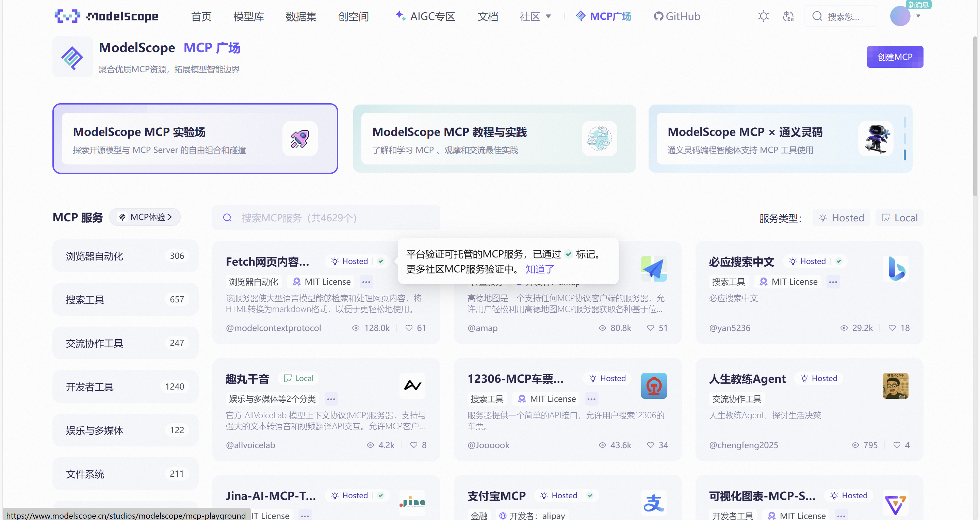Click the Bing logo on 必应搜索中文 card
This screenshot has width=980, height=520.
coord(896,269)
